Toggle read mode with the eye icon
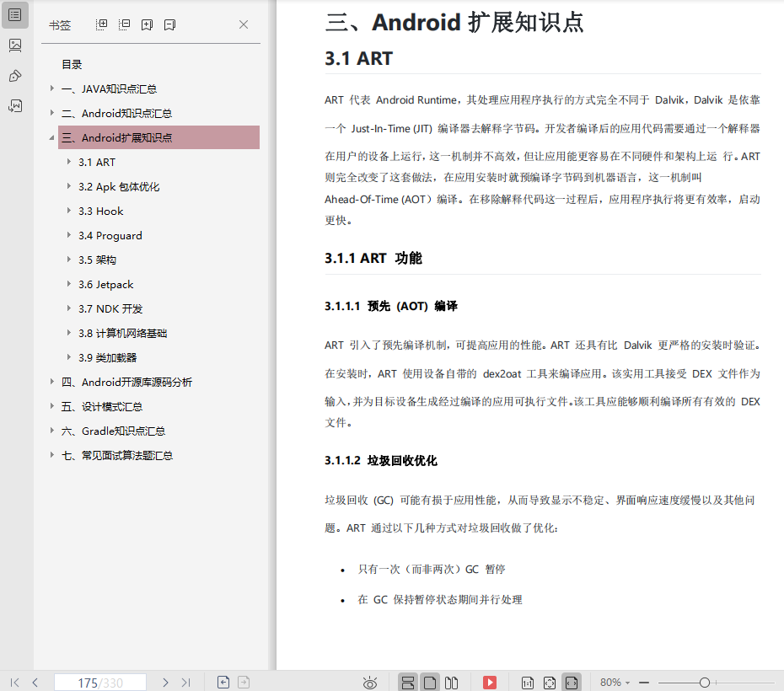 (x=369, y=683)
